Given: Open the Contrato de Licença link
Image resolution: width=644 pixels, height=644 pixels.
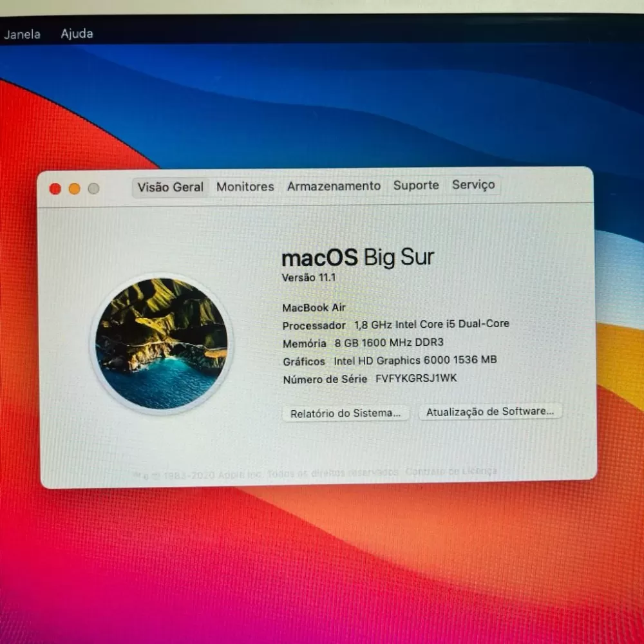Looking at the screenshot, I should (451, 471).
